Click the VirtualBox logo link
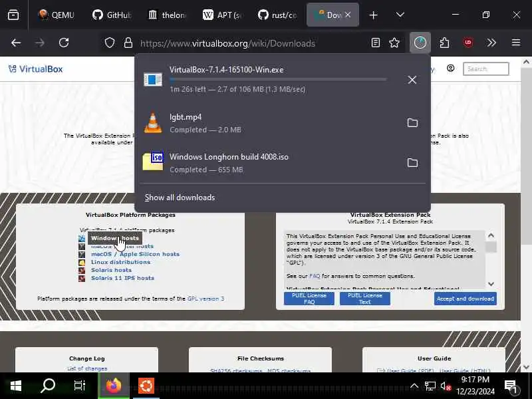This screenshot has width=532, height=399. (x=36, y=69)
